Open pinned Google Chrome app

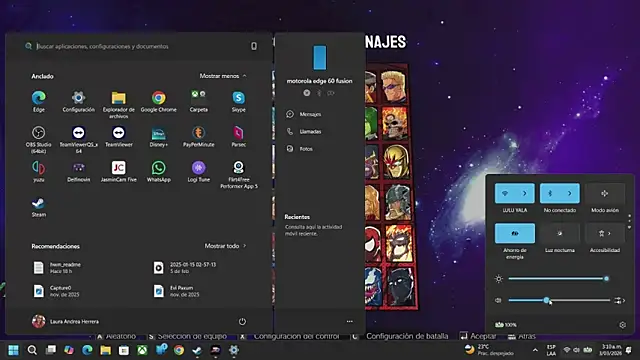(x=159, y=101)
